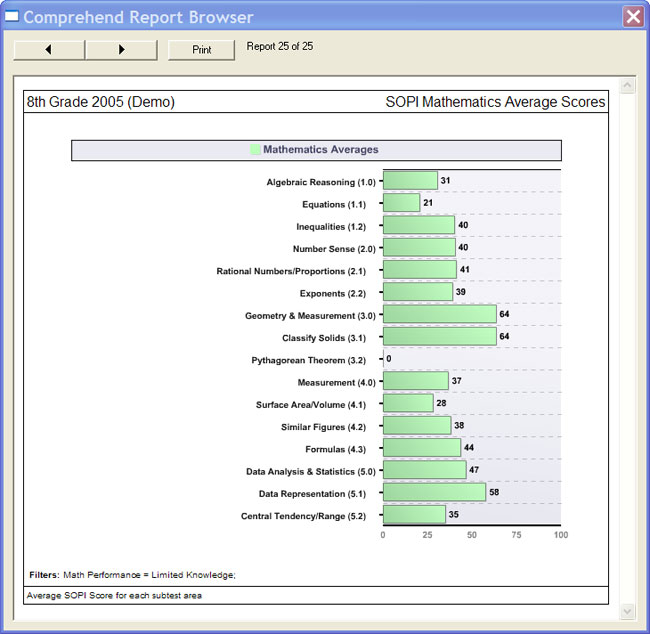Click the 0 value for Pythagorean Theorem
650x634 pixels.
388,358
